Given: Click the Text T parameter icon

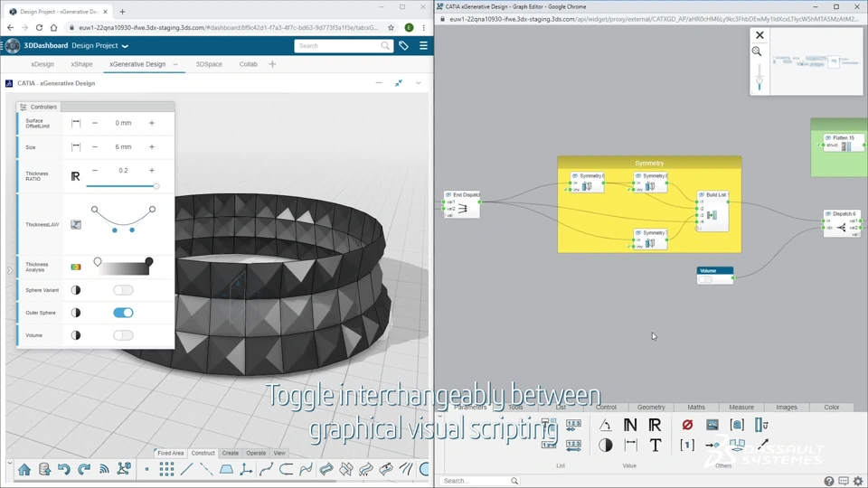Looking at the screenshot, I should (655, 445).
